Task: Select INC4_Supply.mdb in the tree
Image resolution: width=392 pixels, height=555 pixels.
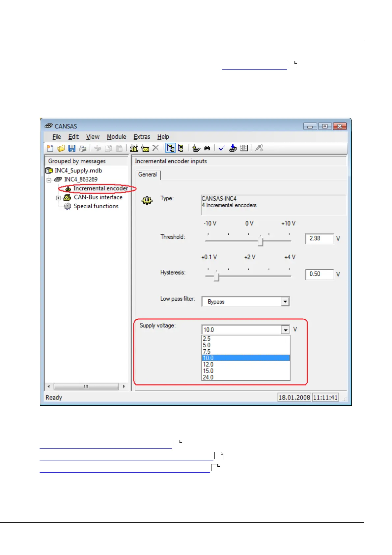Action: [78, 170]
